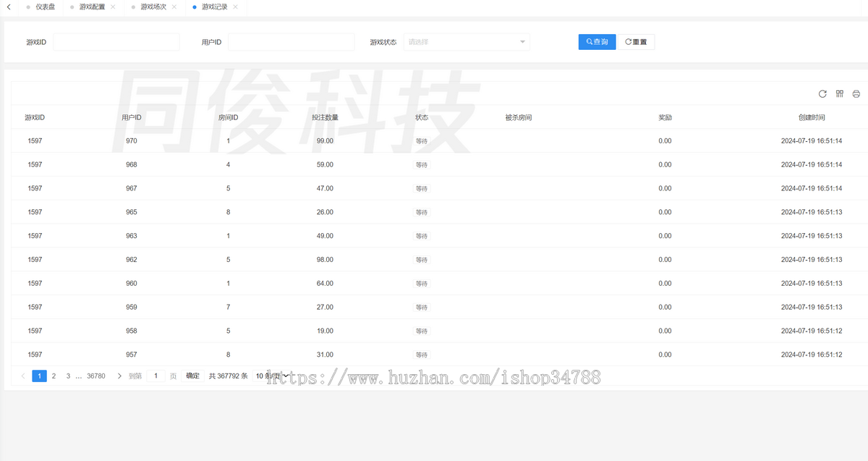The image size is (868, 461).
Task: Open the 游戏状态 dropdown
Action: [x=466, y=42]
